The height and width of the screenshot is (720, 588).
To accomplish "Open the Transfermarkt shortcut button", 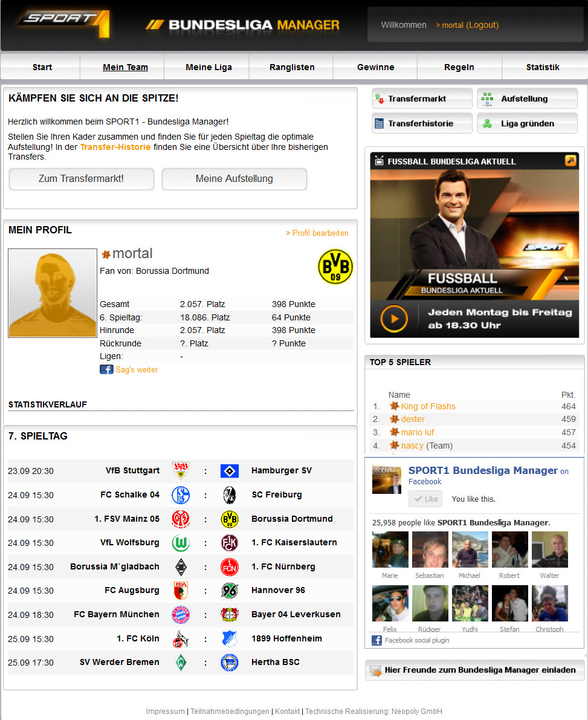I will click(422, 99).
